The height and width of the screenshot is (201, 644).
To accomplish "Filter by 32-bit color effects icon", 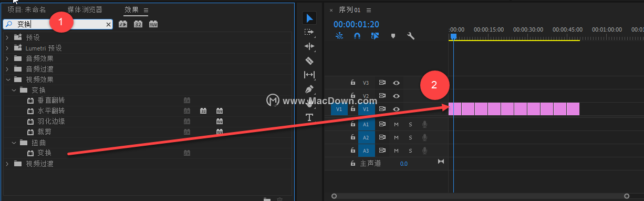I will [x=138, y=24].
